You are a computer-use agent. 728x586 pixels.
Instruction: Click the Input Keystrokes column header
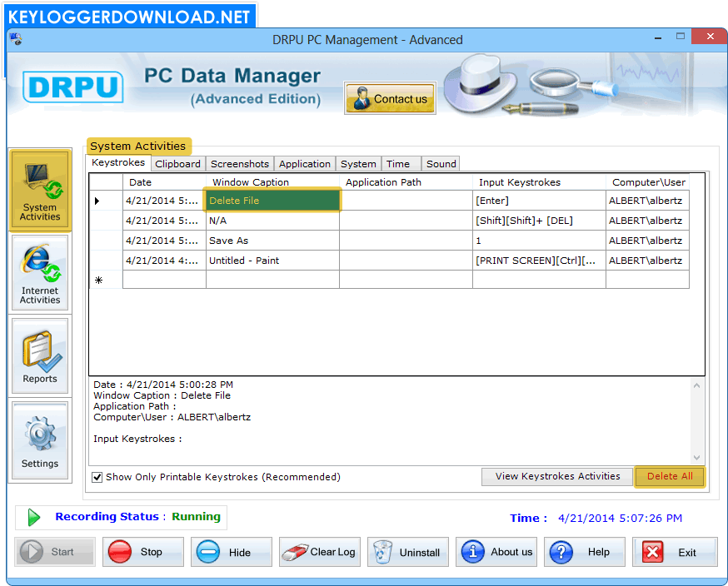point(539,182)
